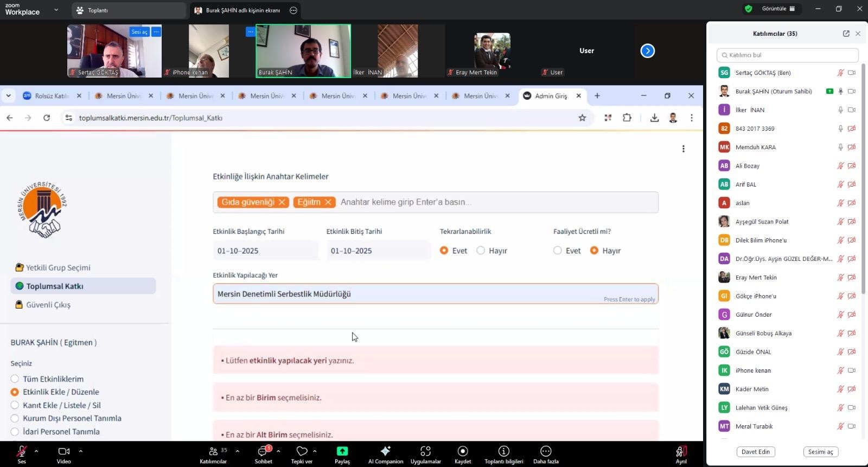Viewport: 868px width, 467px height.
Task: Open Tepki ver reactions icon
Action: point(302,451)
